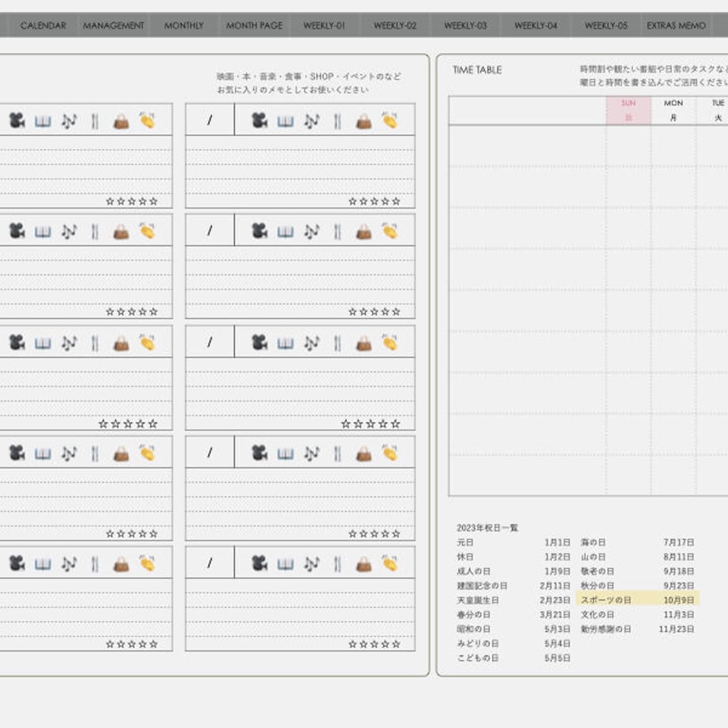The width and height of the screenshot is (728, 728).
Task: Open the MONTH PAGE tab
Action: click(254, 25)
